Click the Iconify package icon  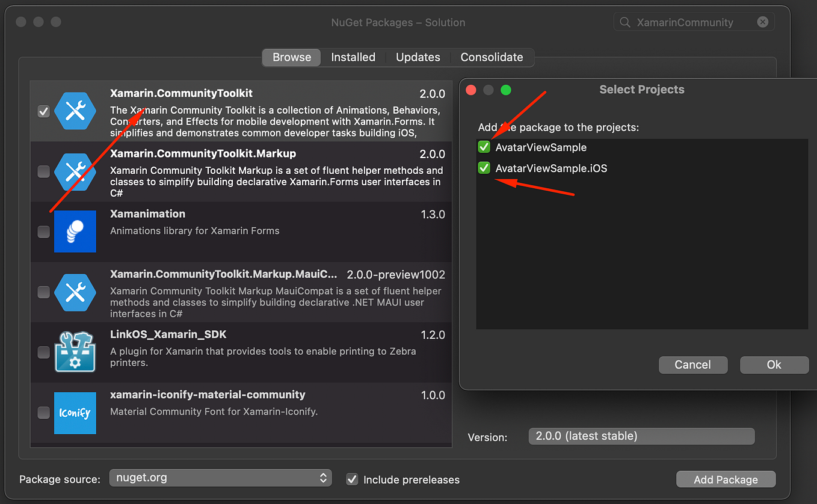75,413
